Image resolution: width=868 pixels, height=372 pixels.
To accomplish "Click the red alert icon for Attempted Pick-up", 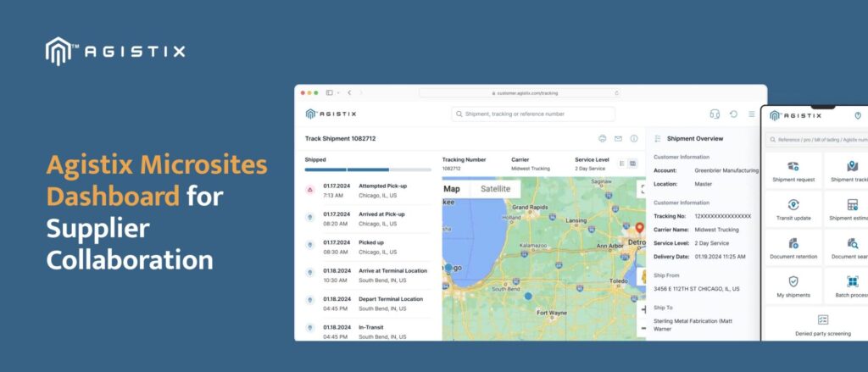I will pos(310,190).
